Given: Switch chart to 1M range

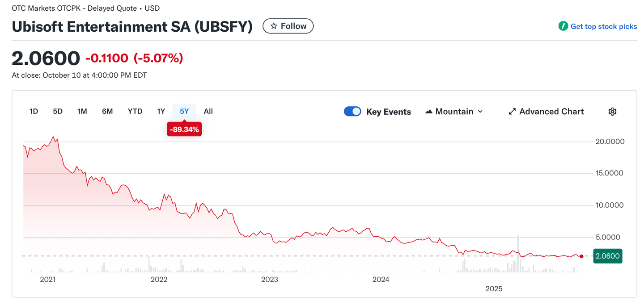Looking at the screenshot, I should point(82,111).
